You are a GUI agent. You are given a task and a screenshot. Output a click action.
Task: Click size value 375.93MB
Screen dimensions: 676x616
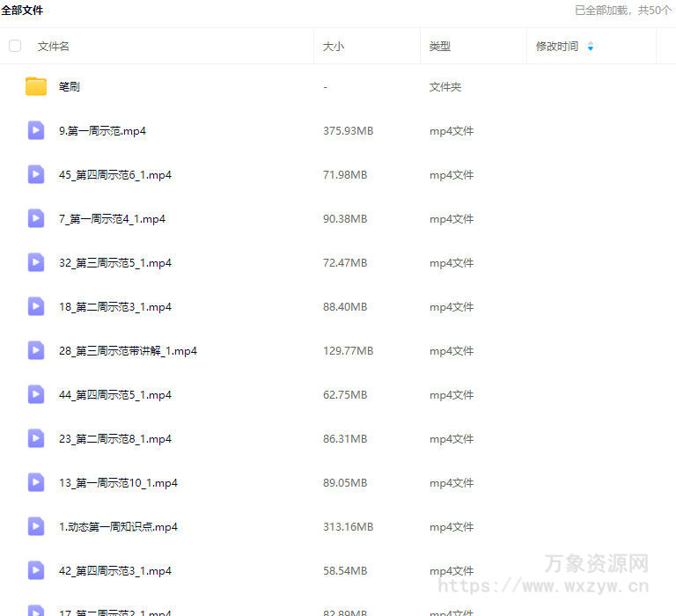point(349,130)
